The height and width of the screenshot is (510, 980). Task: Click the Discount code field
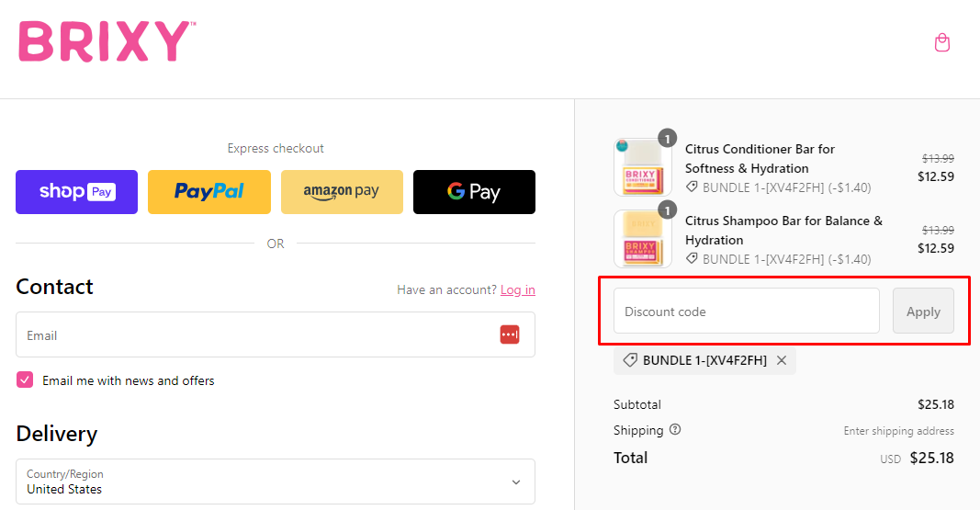click(746, 311)
